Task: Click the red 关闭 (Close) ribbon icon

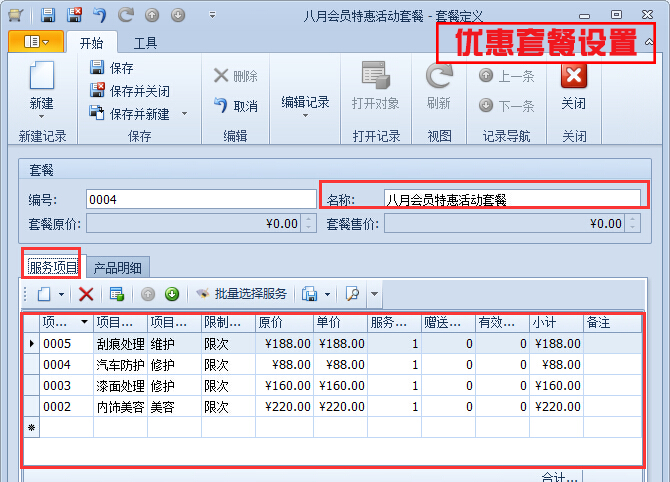Action: [573, 78]
